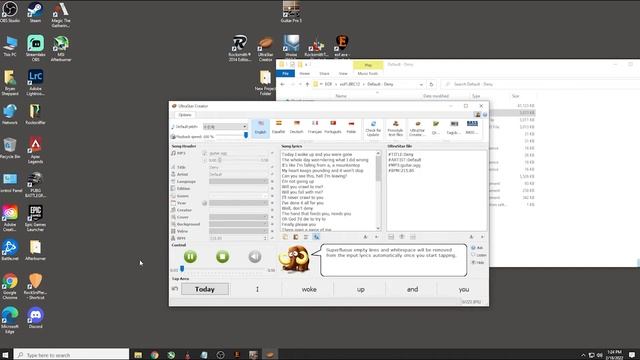Viewport: 640px width, 360px height.
Task: Select the Português language flag
Action: click(333, 128)
